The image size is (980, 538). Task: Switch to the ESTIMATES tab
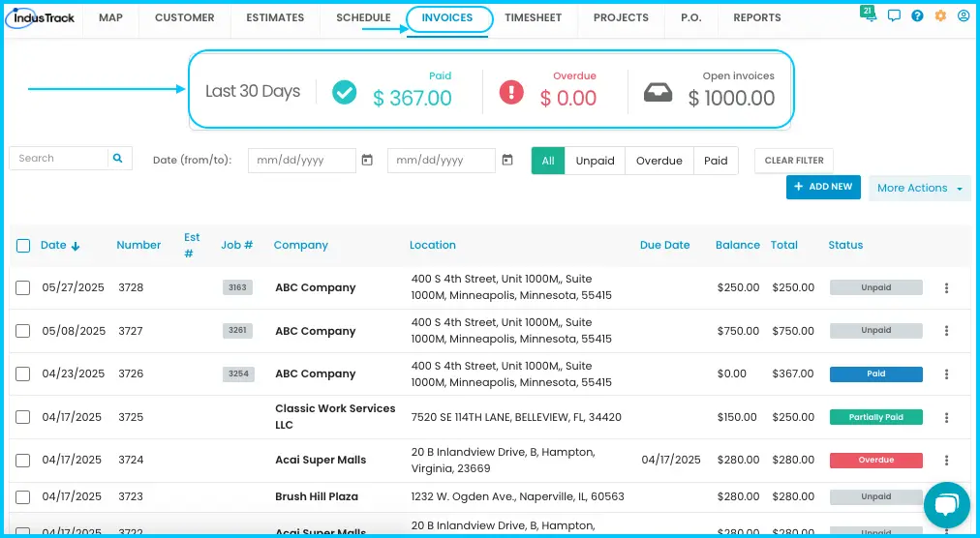point(275,18)
